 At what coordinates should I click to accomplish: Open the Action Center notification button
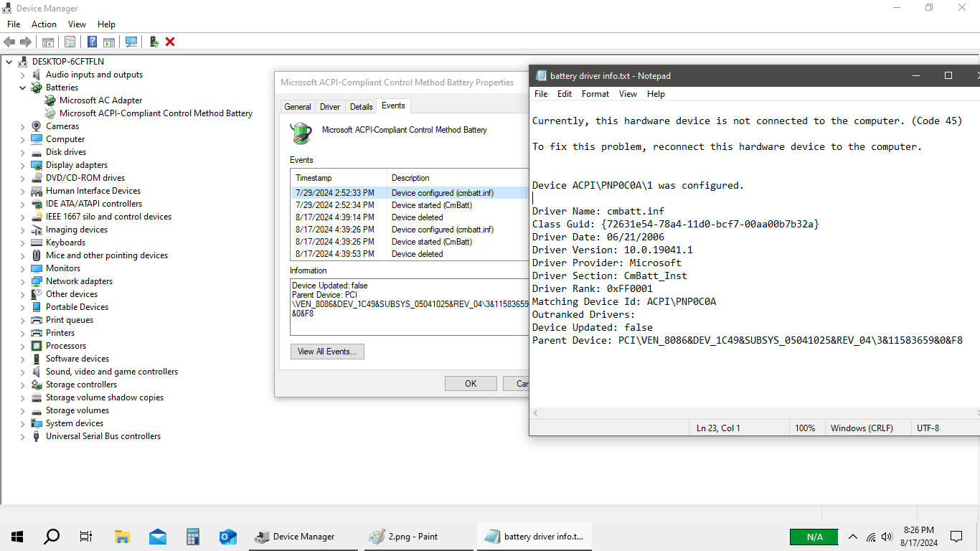pos(956,537)
